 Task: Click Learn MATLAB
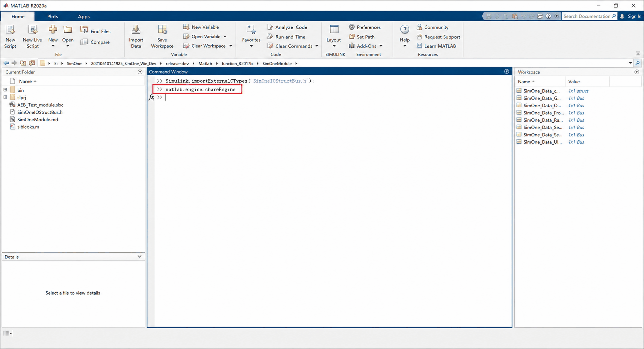[436, 46]
